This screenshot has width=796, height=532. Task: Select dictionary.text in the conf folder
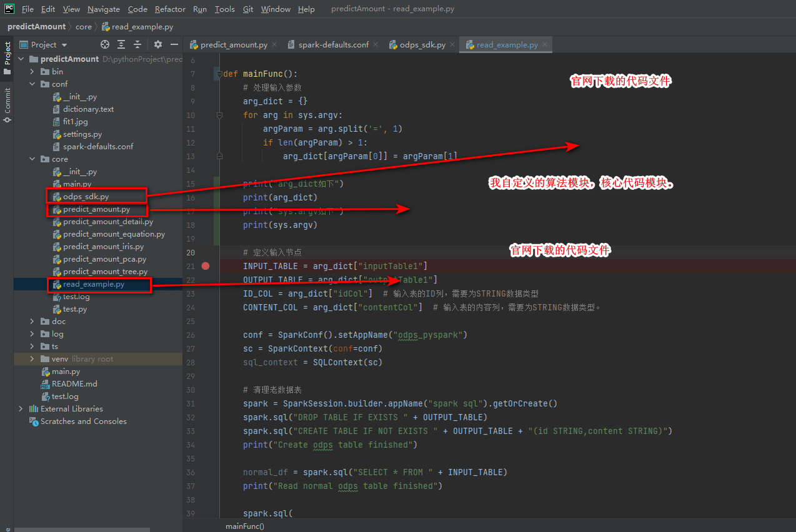tap(88, 109)
